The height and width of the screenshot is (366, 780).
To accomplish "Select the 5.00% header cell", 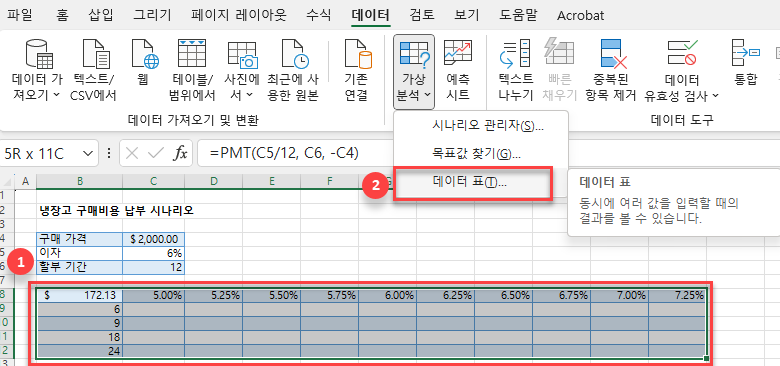I will tap(154, 295).
